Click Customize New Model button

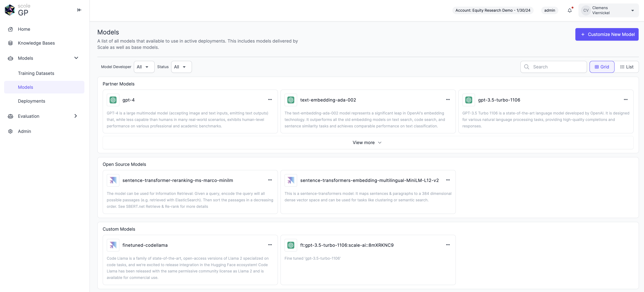point(607,34)
